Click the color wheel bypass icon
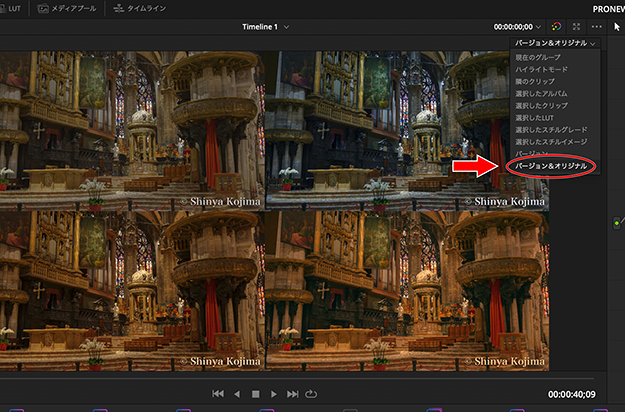Screen dimensions: 625x412 click(x=556, y=27)
